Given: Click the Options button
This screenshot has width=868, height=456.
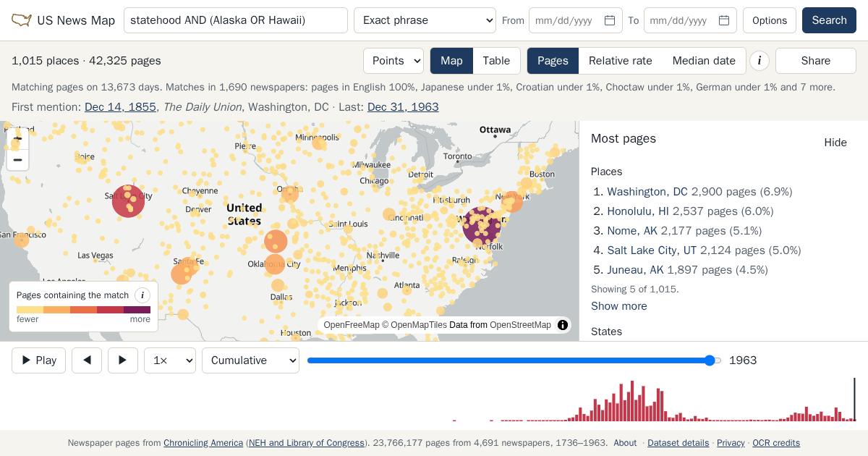Looking at the screenshot, I should (770, 20).
